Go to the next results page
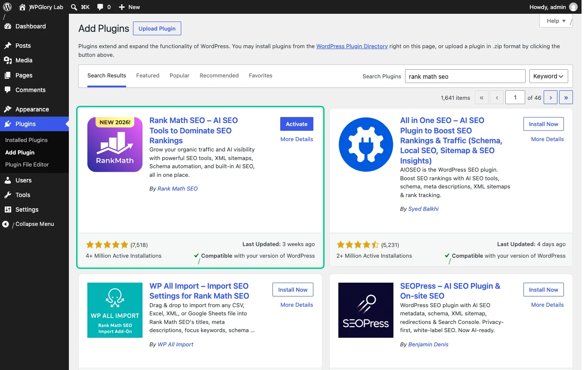The height and width of the screenshot is (370, 588). (x=551, y=98)
